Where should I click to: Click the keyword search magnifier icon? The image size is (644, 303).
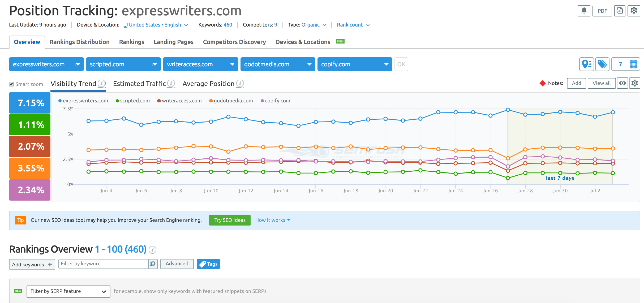(153, 264)
